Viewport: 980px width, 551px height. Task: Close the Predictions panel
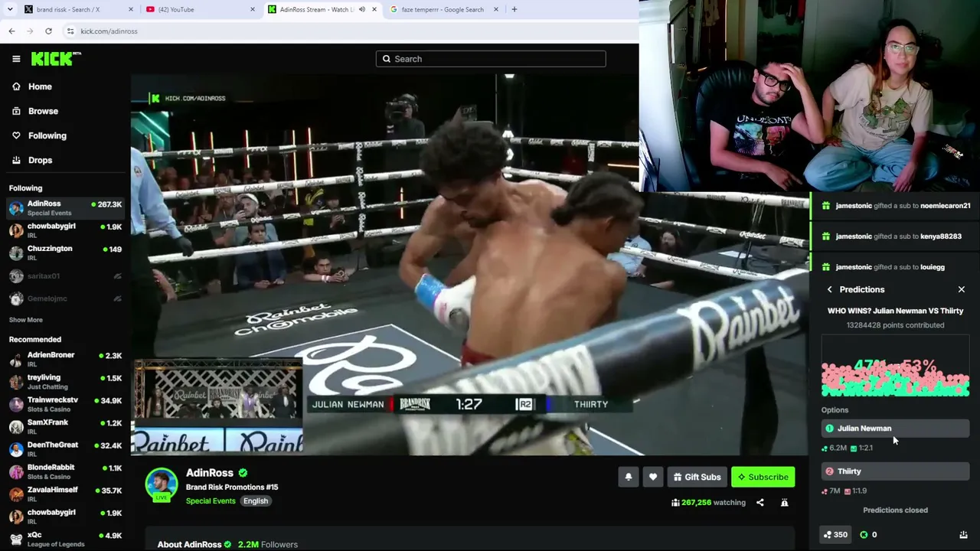[962, 290]
